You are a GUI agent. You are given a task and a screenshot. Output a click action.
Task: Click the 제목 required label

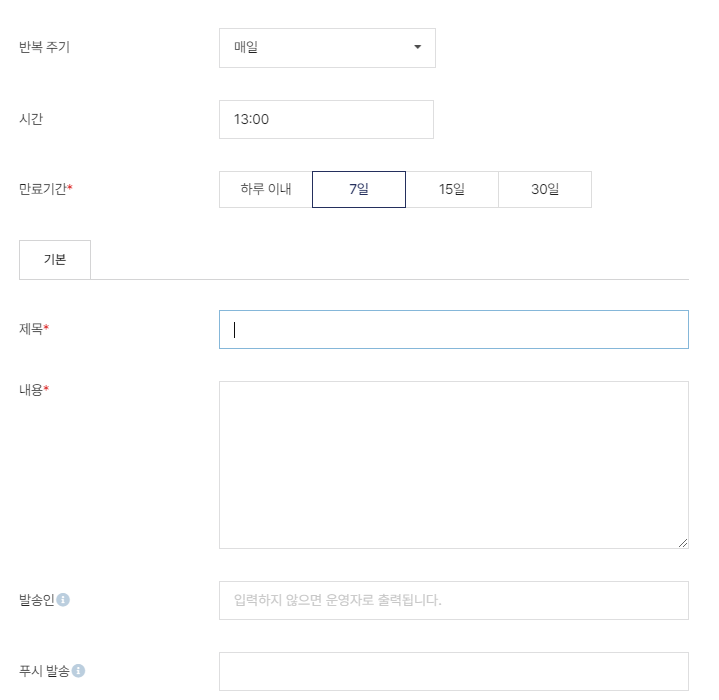tap(33, 329)
